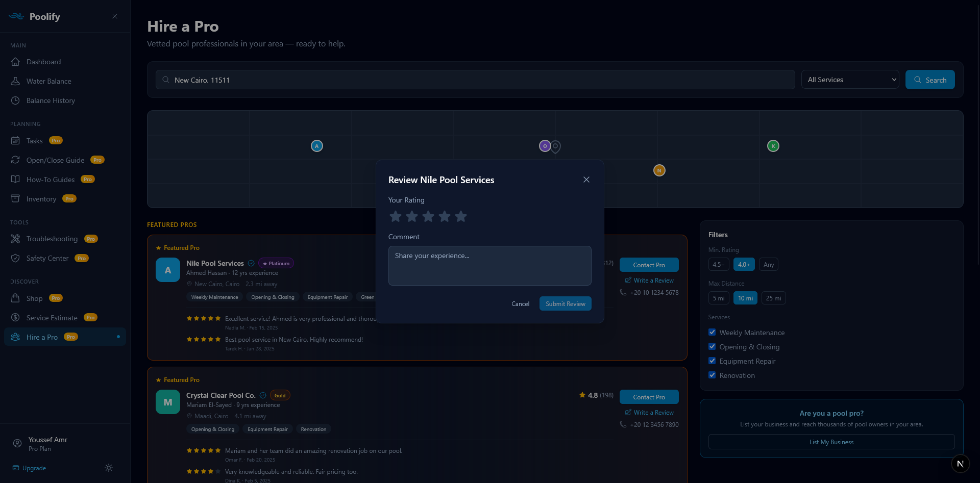Click Renovation tag on Crystal Clear card
The width and height of the screenshot is (980, 483).
(313, 429)
